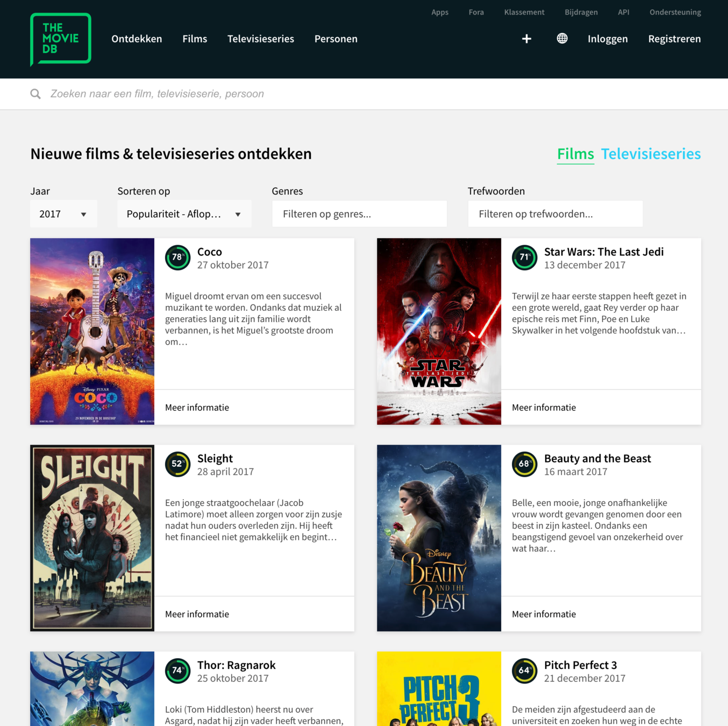
Task: Click the date 21 december 2017
Action: tap(585, 678)
